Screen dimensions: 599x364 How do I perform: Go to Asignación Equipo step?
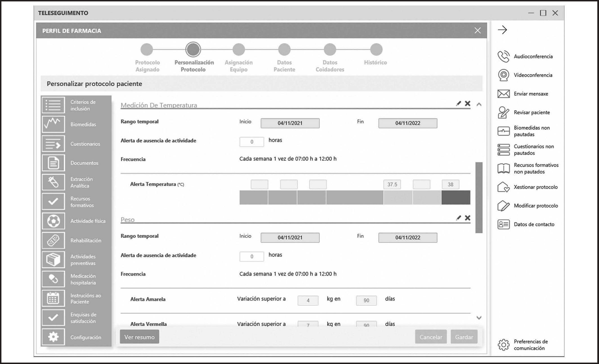pos(239,50)
